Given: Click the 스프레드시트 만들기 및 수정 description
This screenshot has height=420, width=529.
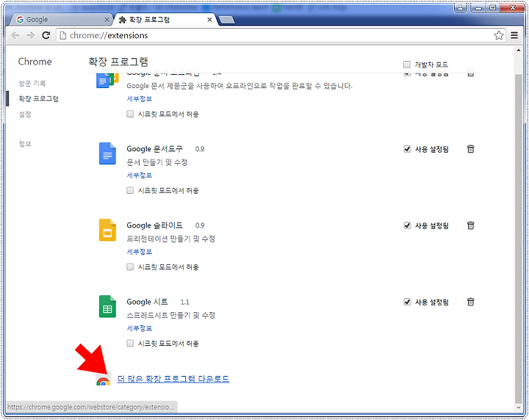Looking at the screenshot, I should pyautogui.click(x=170, y=315).
